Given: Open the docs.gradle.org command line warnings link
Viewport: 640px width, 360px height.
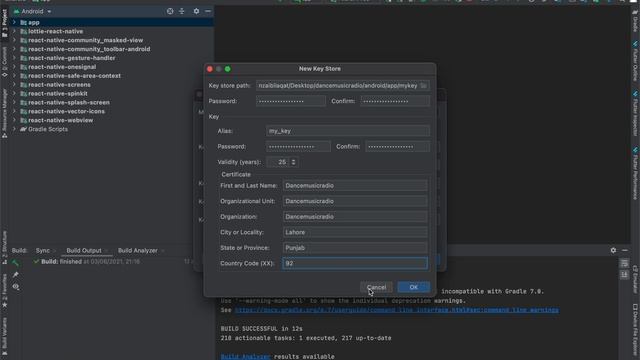Looking at the screenshot, I should tap(396, 310).
